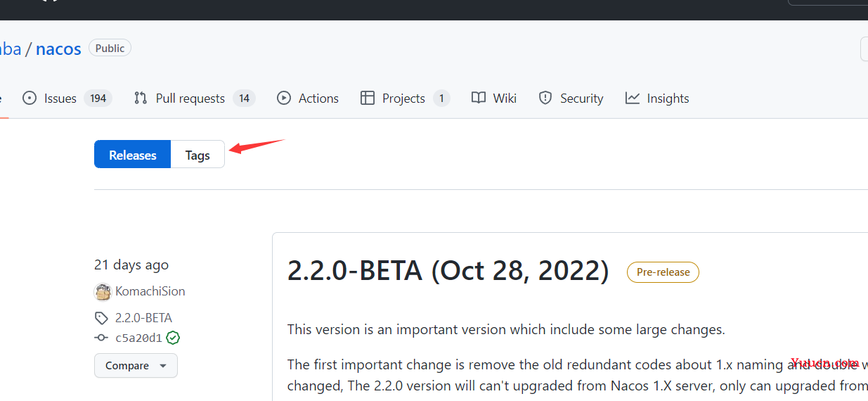Open the Wiki tab
Screen dimensions: 868x401
(494, 98)
